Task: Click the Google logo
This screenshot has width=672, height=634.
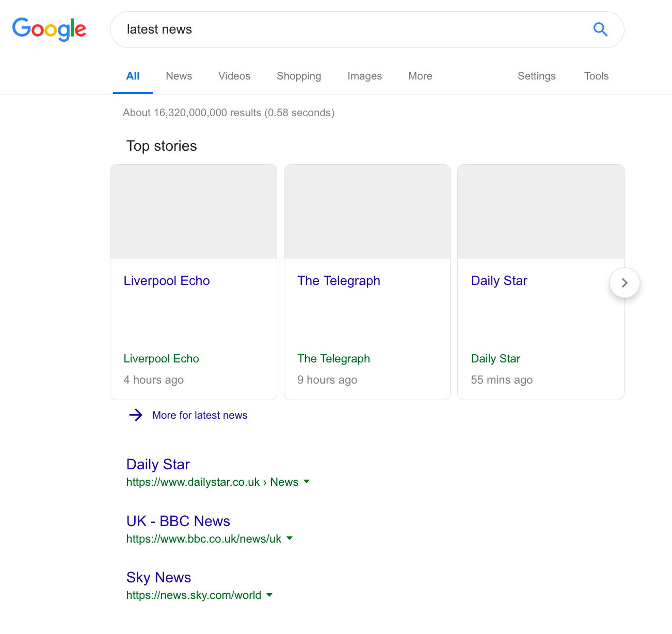Action: (49, 29)
